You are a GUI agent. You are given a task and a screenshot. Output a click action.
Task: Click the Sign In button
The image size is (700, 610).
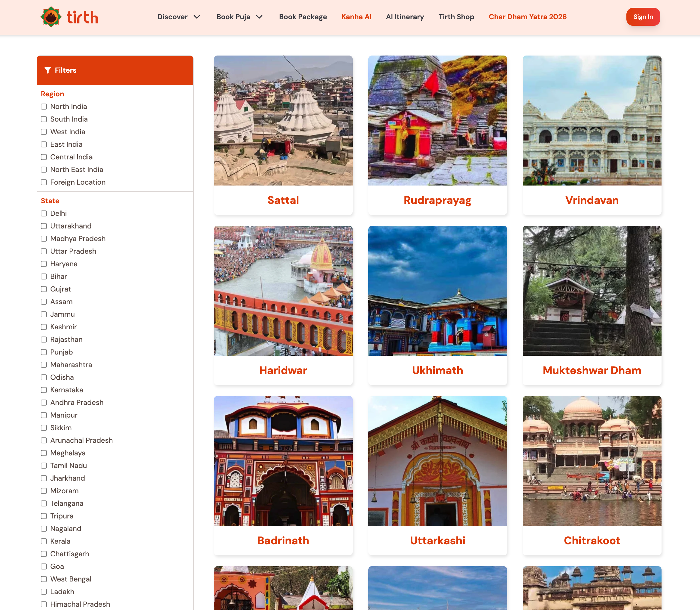click(643, 17)
